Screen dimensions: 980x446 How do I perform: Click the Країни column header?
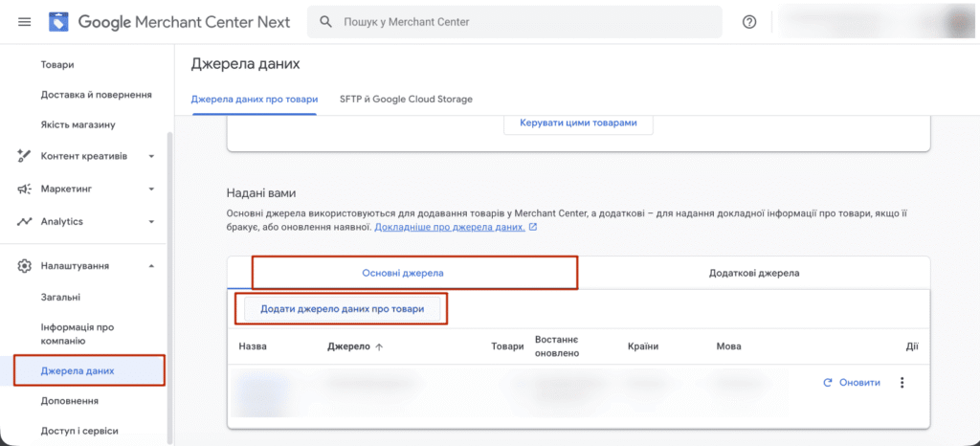[643, 346]
